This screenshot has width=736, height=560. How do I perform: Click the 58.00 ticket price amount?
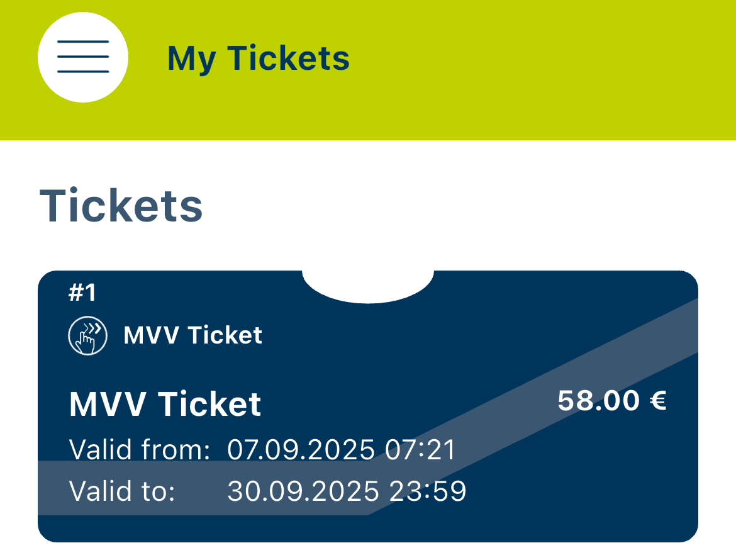pyautogui.click(x=598, y=401)
